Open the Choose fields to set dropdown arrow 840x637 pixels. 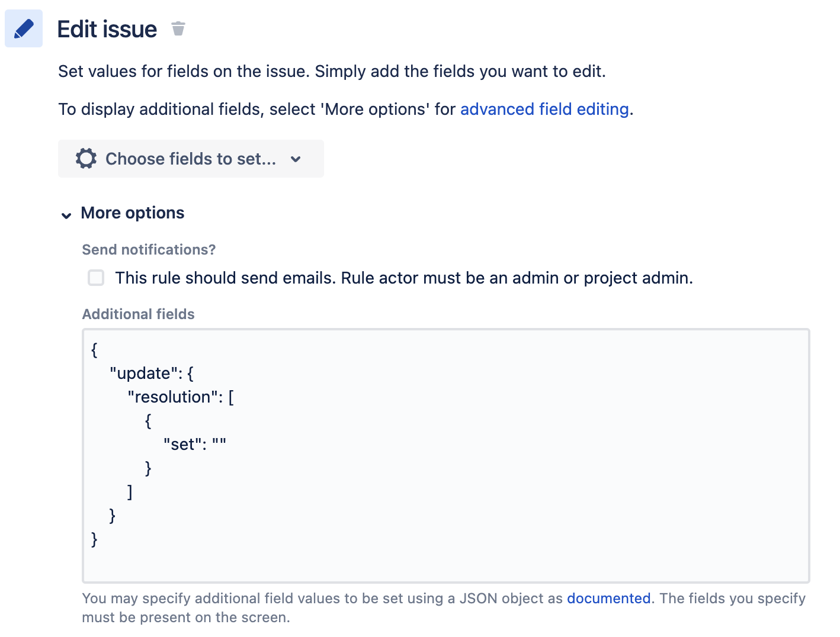coord(296,159)
